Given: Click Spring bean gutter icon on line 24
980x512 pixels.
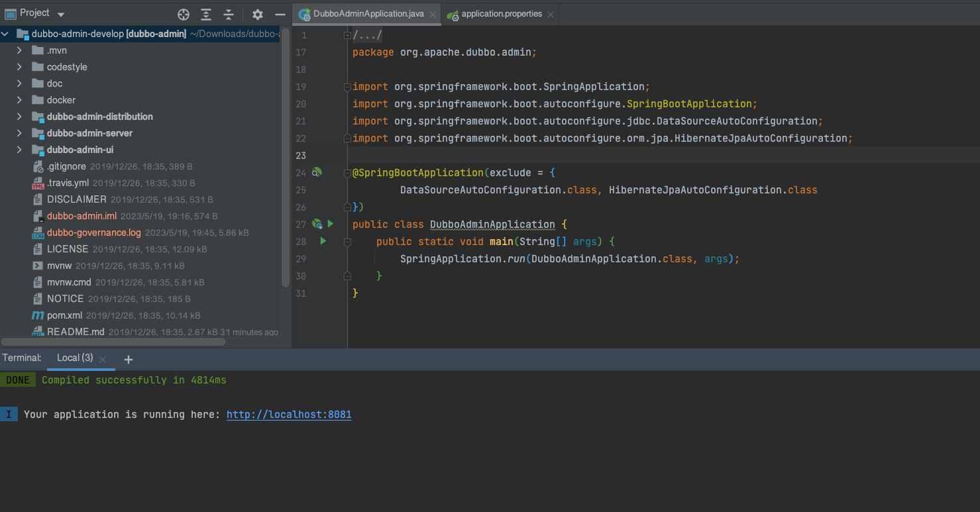Looking at the screenshot, I should tap(317, 172).
